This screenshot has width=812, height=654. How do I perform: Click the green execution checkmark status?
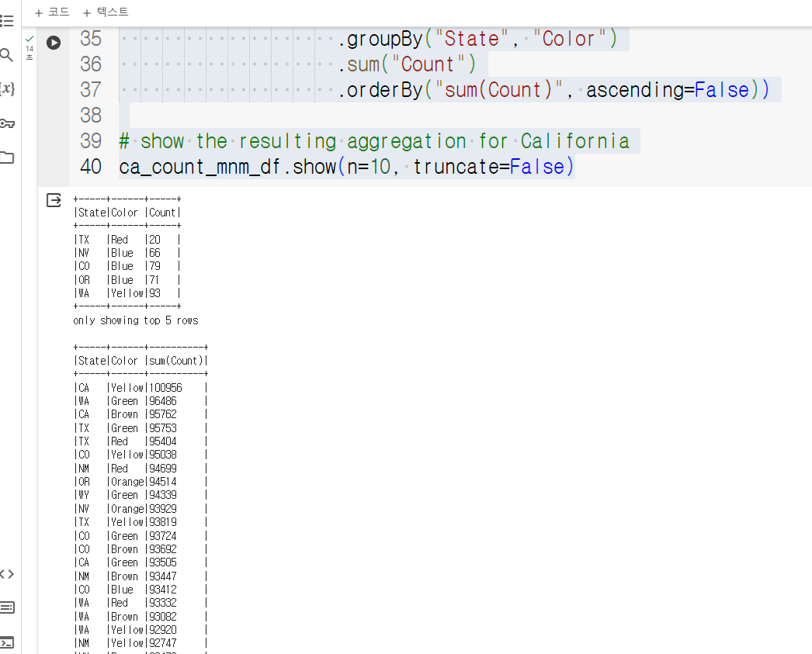[29, 39]
